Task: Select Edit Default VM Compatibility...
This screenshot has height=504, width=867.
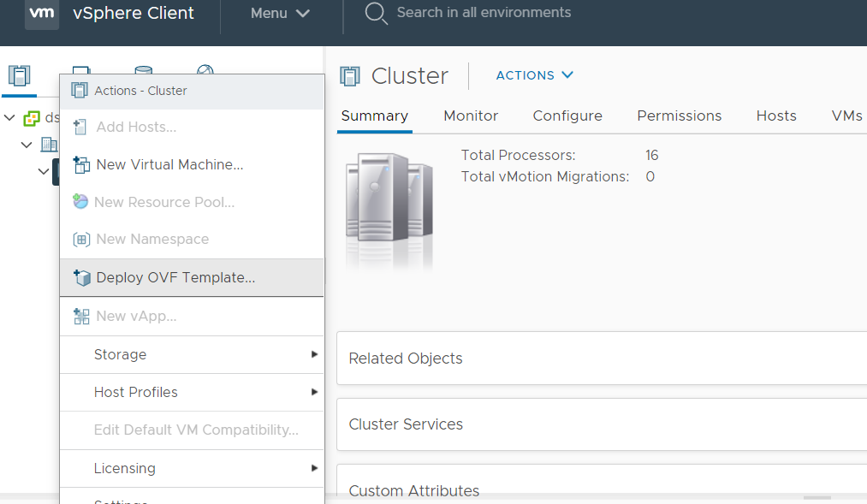Action: point(192,430)
